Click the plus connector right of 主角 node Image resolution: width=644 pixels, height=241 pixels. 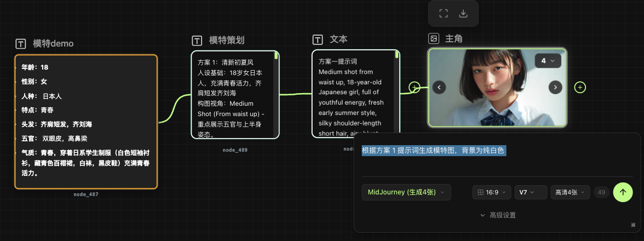pyautogui.click(x=580, y=87)
